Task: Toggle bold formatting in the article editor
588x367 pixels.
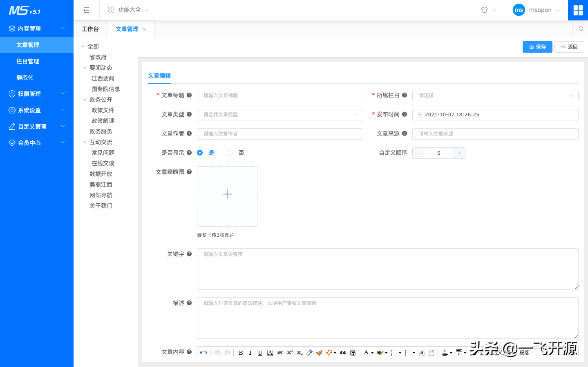Action: pos(241,352)
